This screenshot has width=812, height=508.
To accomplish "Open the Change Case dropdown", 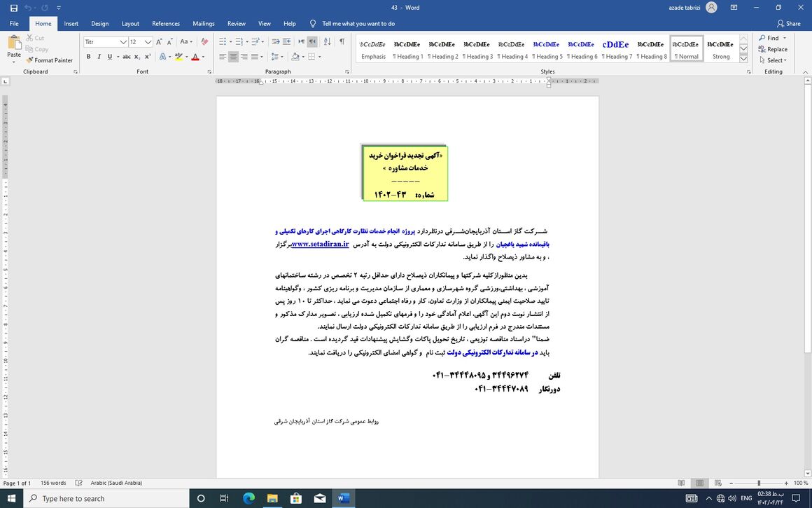I will coord(186,42).
